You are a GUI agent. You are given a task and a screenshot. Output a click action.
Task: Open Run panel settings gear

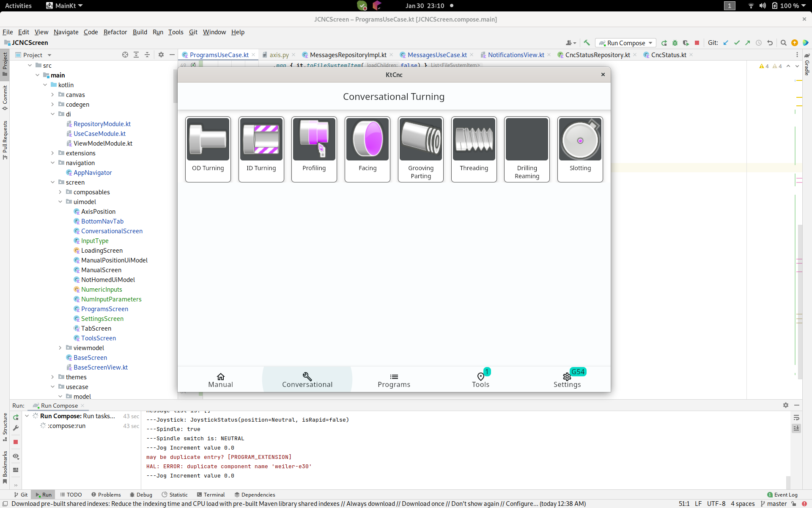(x=786, y=406)
